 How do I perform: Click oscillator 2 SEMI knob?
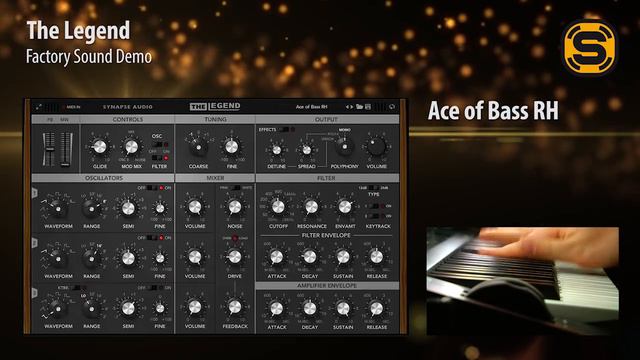tap(128, 258)
